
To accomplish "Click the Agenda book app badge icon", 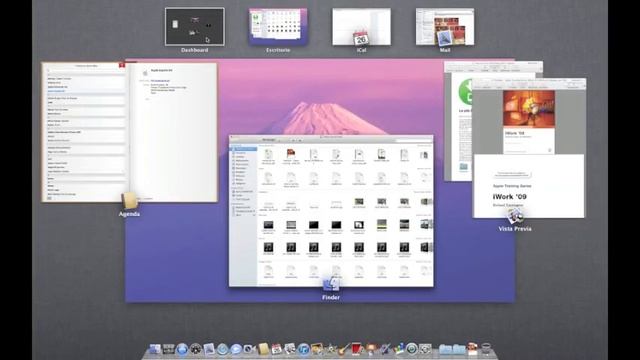I will (129, 200).
